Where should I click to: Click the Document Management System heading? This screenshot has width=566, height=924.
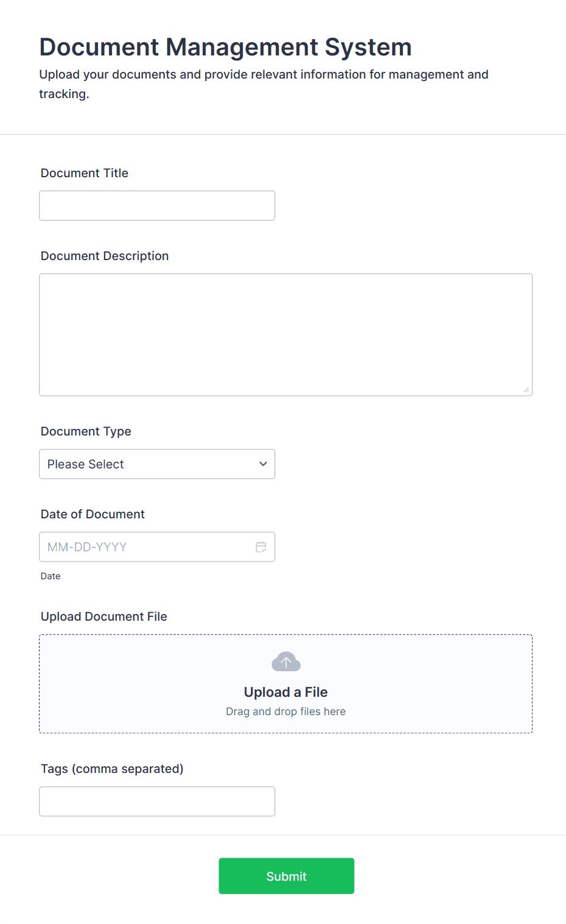click(x=225, y=46)
